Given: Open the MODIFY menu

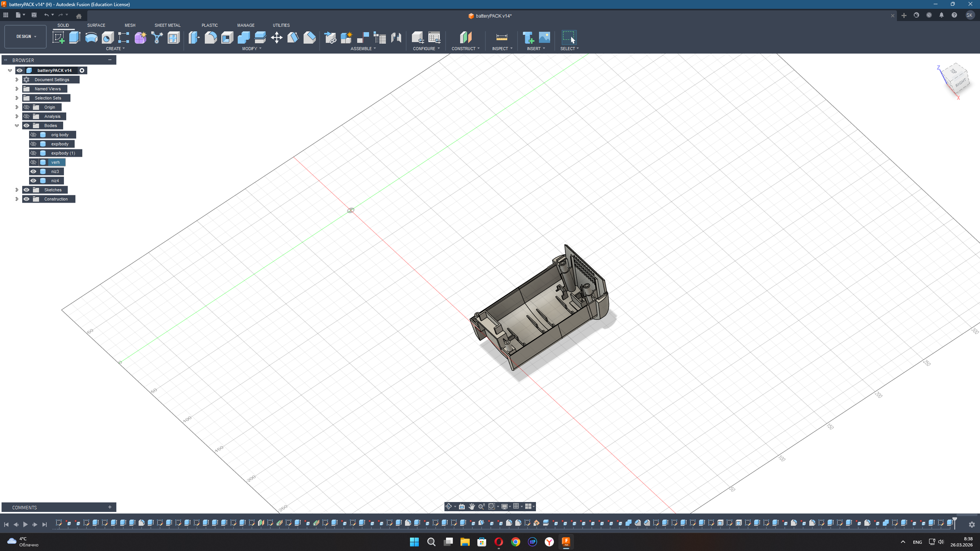Looking at the screenshot, I should pyautogui.click(x=252, y=49).
